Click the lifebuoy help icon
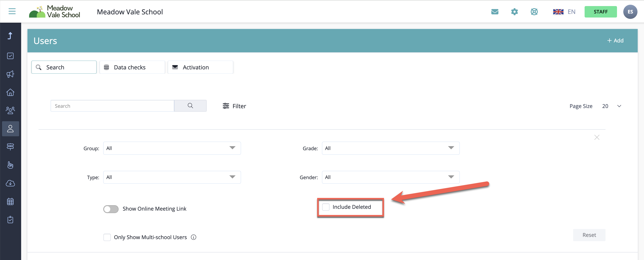 pos(534,12)
